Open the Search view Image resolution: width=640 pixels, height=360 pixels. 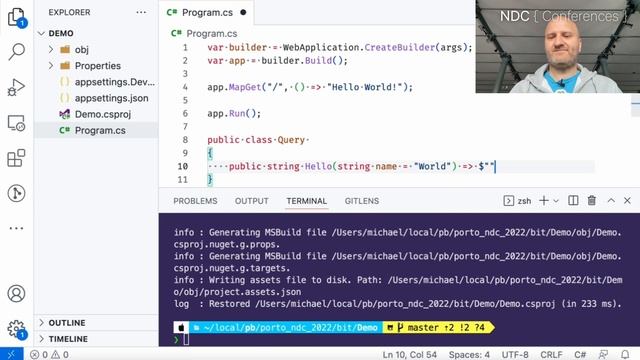pyautogui.click(x=16, y=52)
